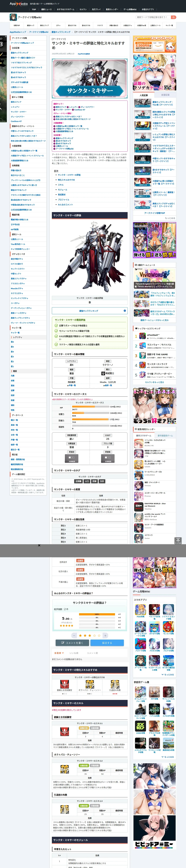This screenshot has height=868, width=186.
Task: Click the AppMedia logo in header
Action: tap(19, 4)
